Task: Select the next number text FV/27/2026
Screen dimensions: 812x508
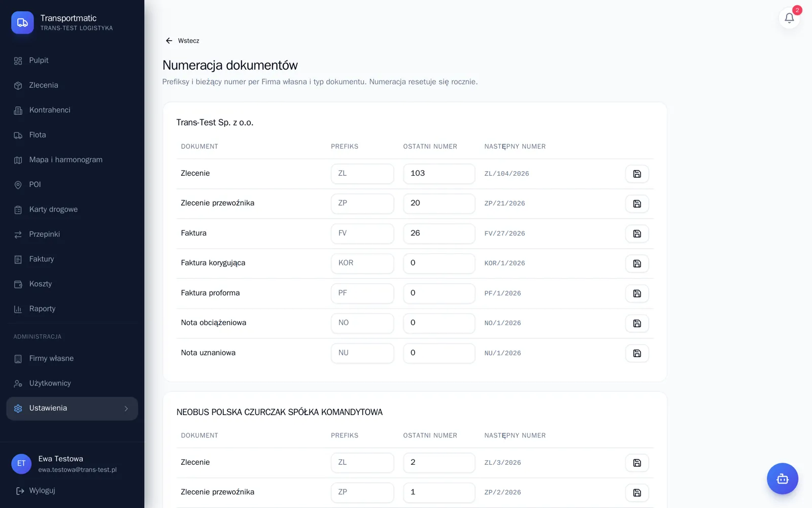Action: 504,234
